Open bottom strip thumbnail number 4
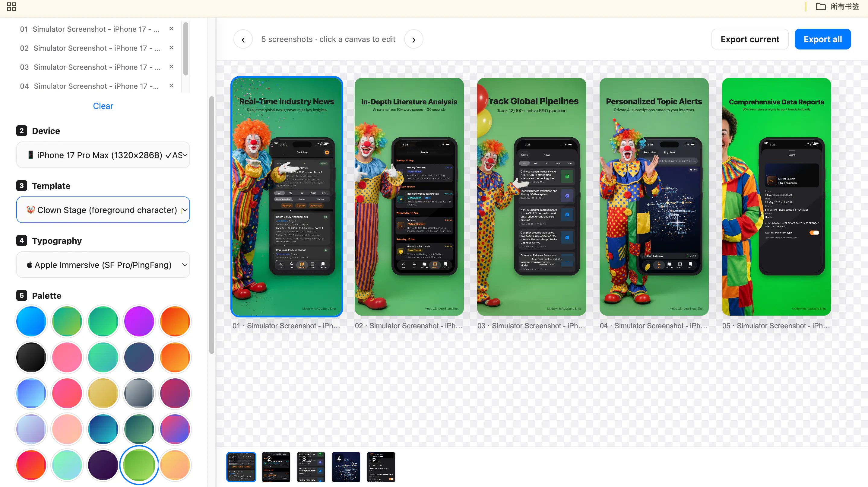 pos(346,467)
